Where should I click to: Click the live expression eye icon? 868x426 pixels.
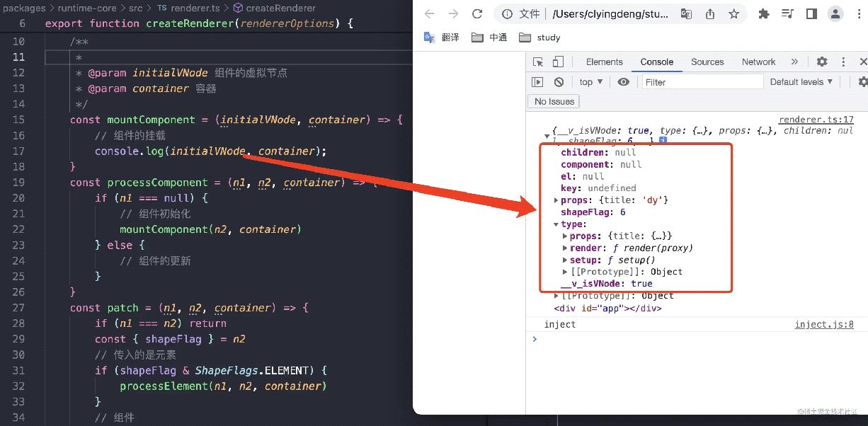pyautogui.click(x=623, y=82)
